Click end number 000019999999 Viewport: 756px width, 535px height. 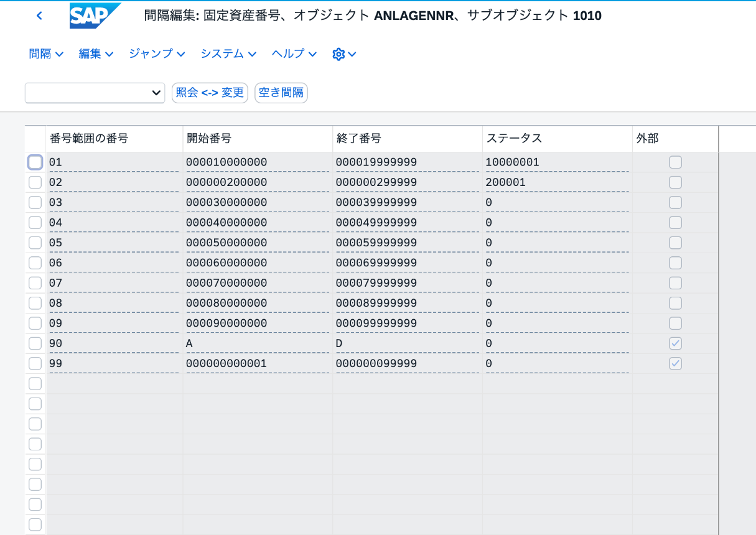408,162
